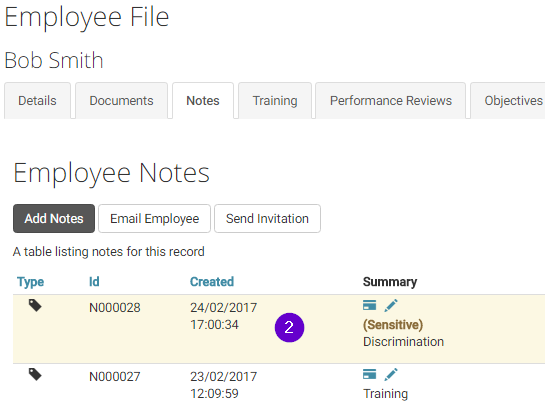Open the Documents tab
Screen dimensions: 545x412
[121, 100]
